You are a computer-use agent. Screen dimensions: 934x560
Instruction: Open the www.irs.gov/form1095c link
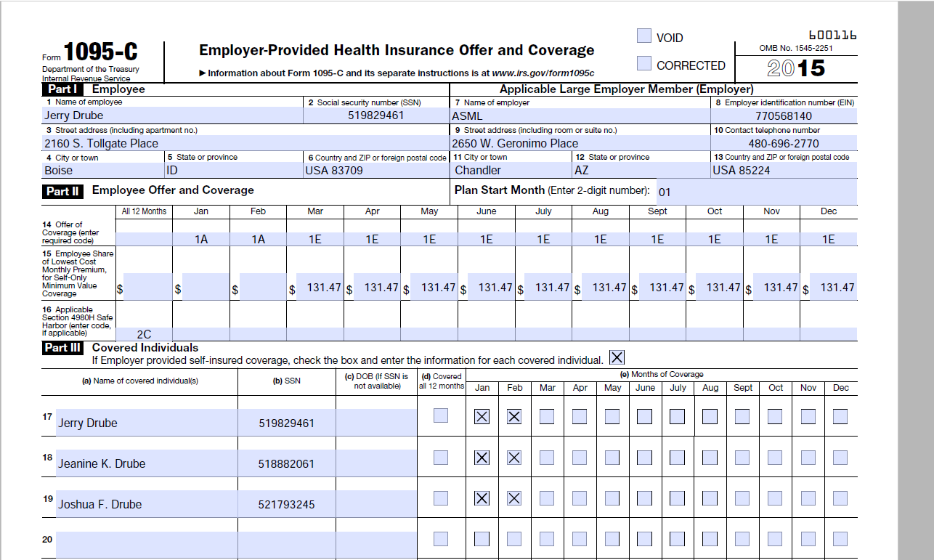click(x=543, y=73)
